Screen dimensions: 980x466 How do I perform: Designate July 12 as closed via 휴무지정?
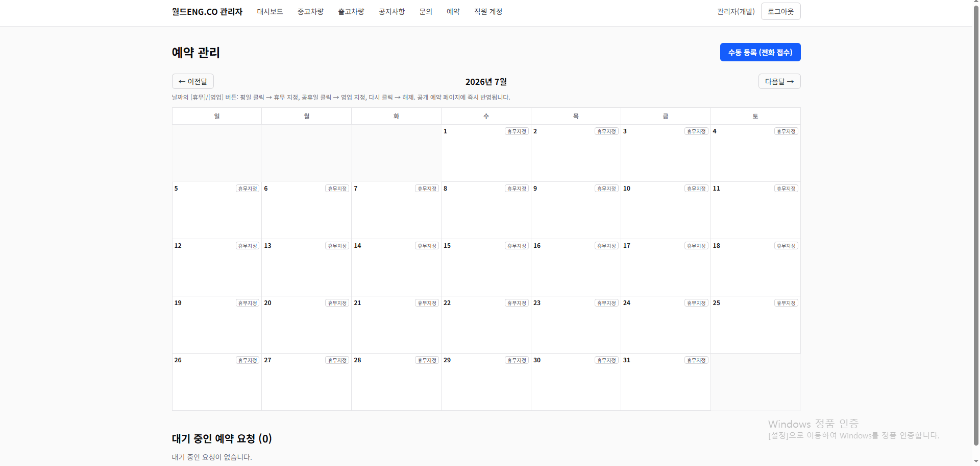coord(248,246)
